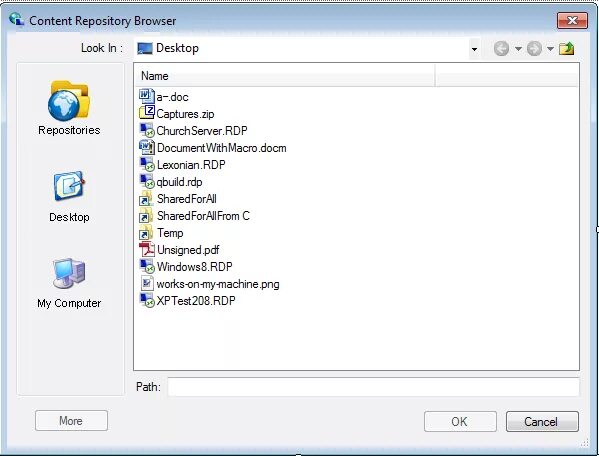Go back with the back arrow
Screen dimensions: 599x456
tap(501, 49)
